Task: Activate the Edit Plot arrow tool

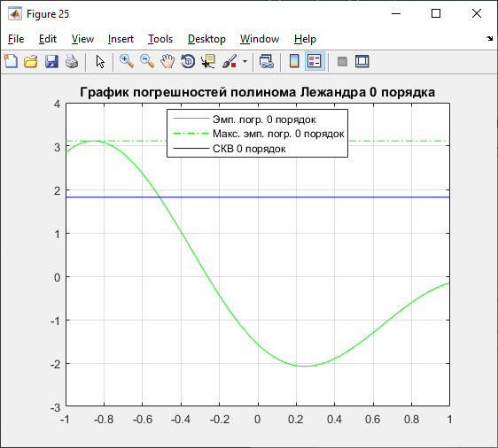Action: (100, 62)
